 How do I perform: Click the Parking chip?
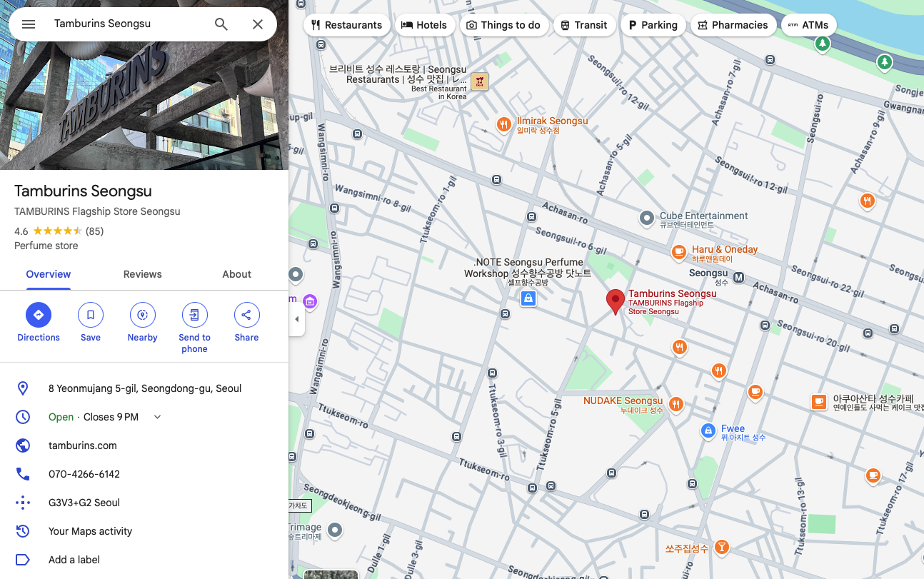(653, 25)
